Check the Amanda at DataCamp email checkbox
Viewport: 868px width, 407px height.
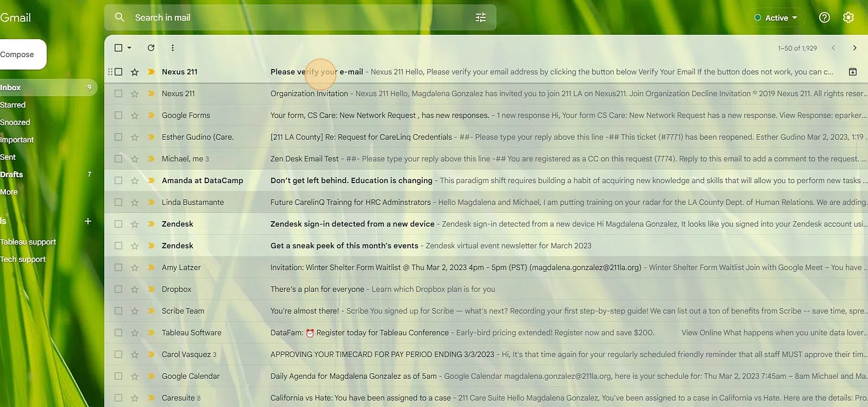118,180
